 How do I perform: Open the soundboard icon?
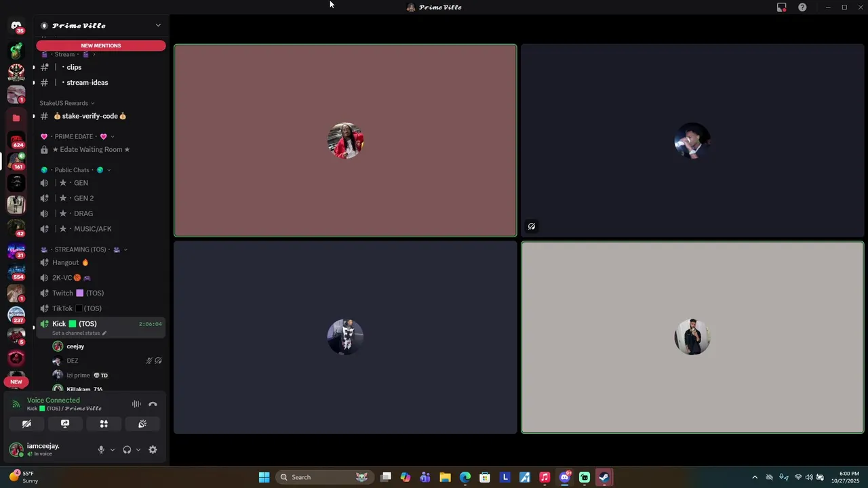142,424
